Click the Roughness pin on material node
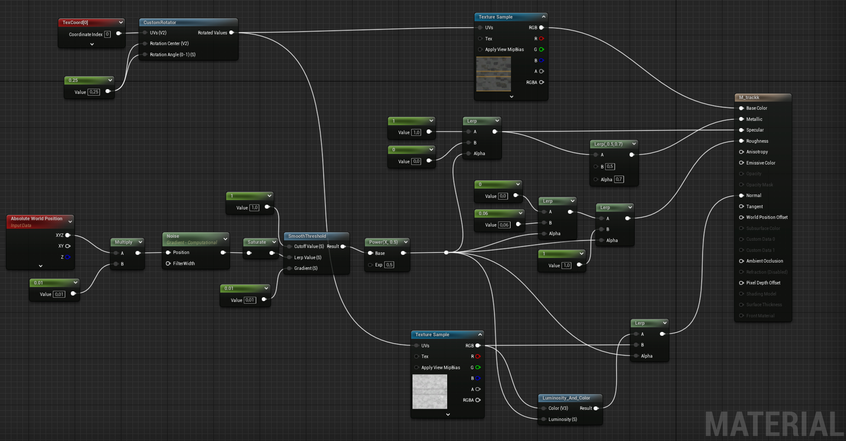The image size is (846, 441). click(740, 141)
